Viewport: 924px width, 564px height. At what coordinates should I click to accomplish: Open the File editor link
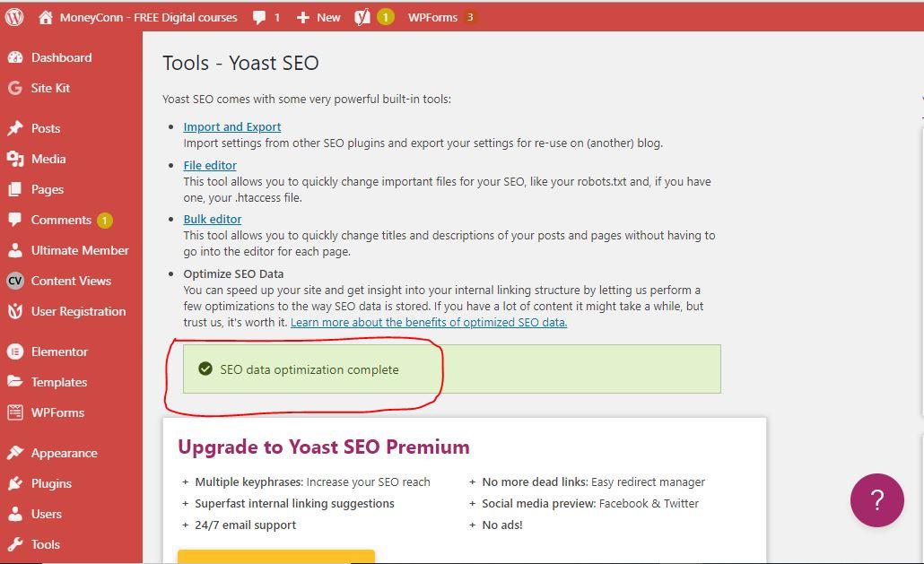point(209,165)
